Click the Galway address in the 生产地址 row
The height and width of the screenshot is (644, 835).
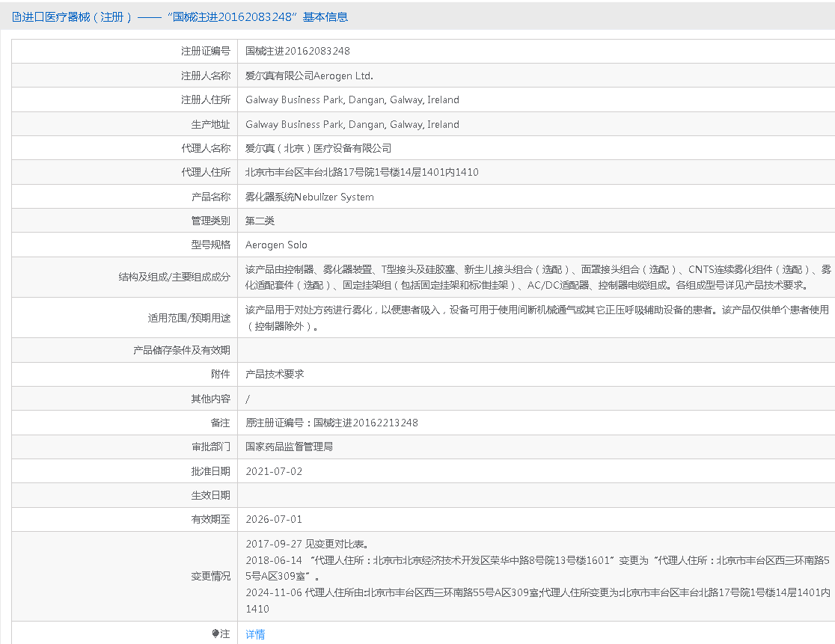pos(352,125)
